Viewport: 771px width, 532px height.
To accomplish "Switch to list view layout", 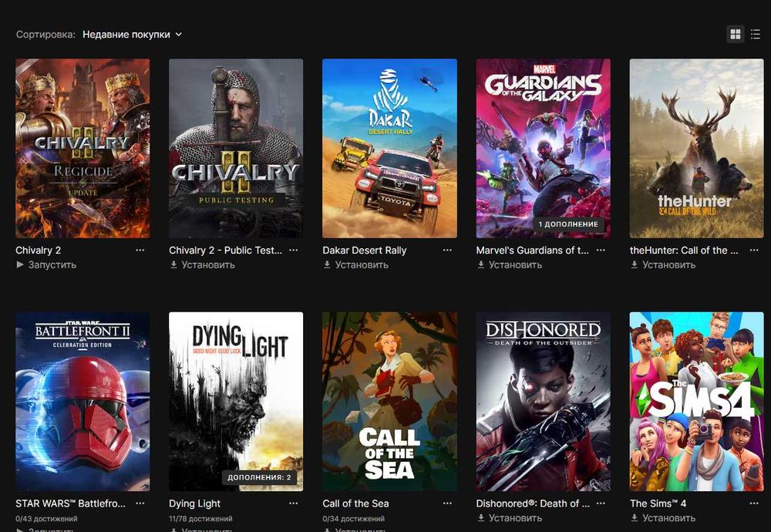I will click(x=756, y=35).
